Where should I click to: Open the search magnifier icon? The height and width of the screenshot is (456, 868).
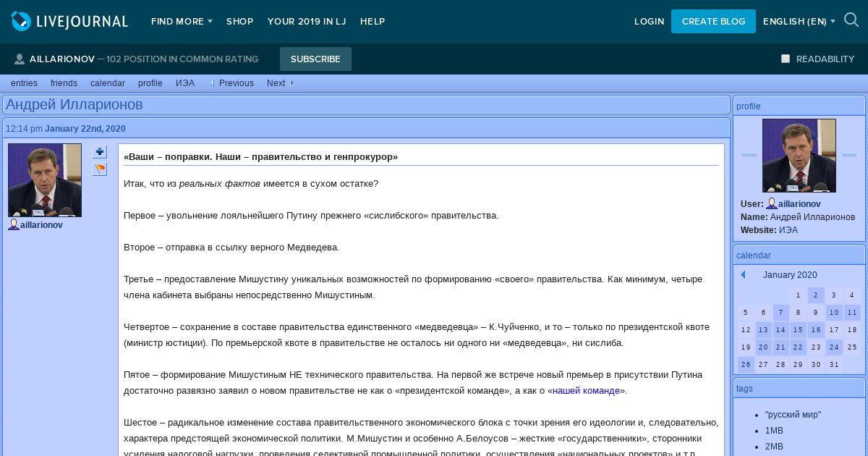click(x=851, y=21)
